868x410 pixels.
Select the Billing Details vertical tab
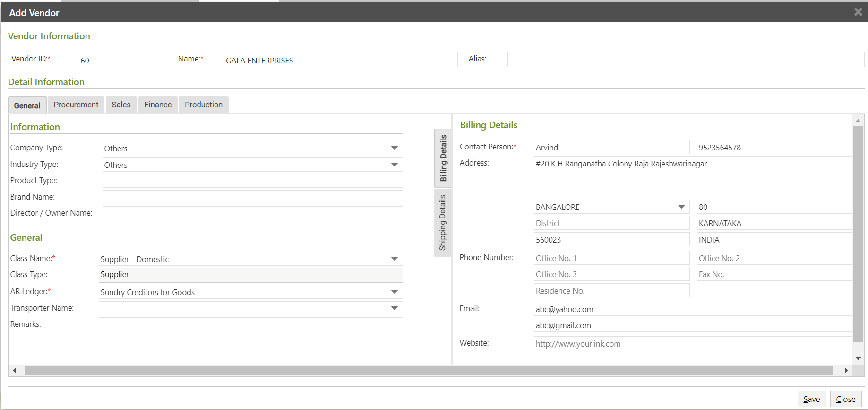point(443,158)
